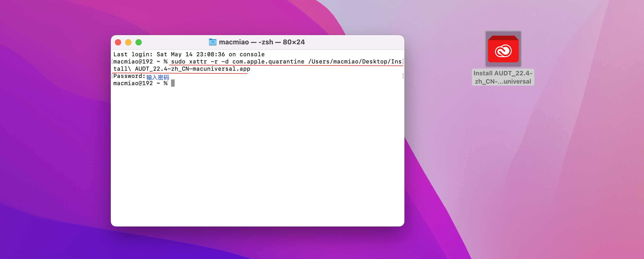Click the 'sudo' word in the command
The height and width of the screenshot is (259, 644).
[178, 62]
